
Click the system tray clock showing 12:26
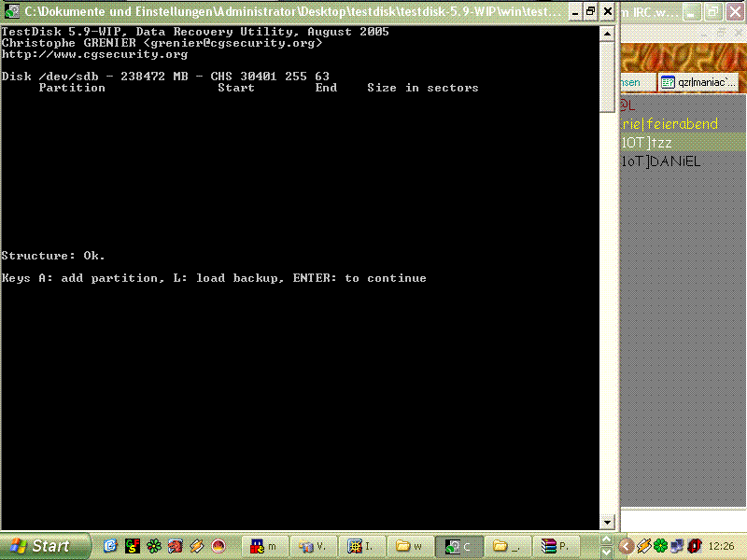click(721, 546)
